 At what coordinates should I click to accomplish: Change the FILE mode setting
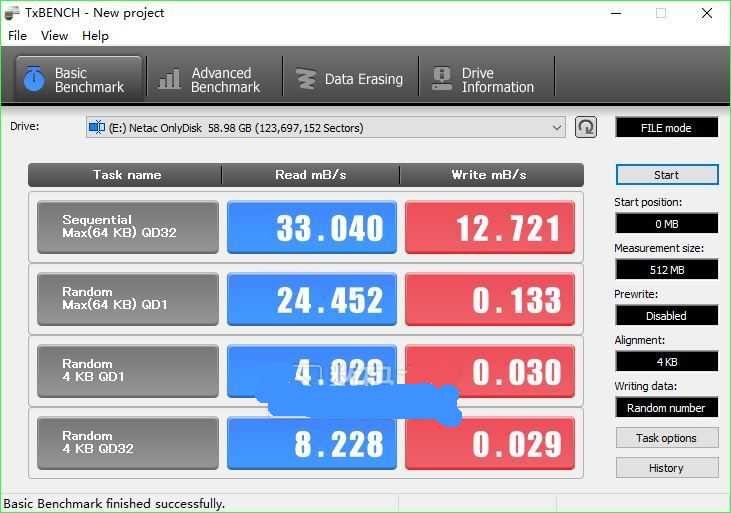pyautogui.click(x=666, y=128)
